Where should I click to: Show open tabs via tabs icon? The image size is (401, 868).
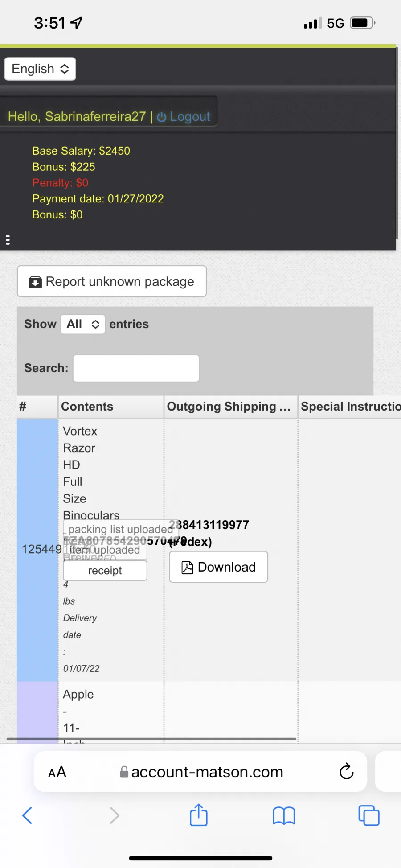pos(369,815)
